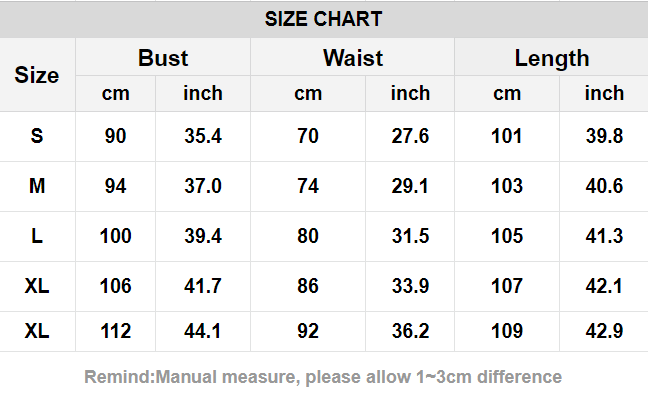648x400 pixels.
Task: Click bust value 90 for size S
Action: click(x=115, y=136)
